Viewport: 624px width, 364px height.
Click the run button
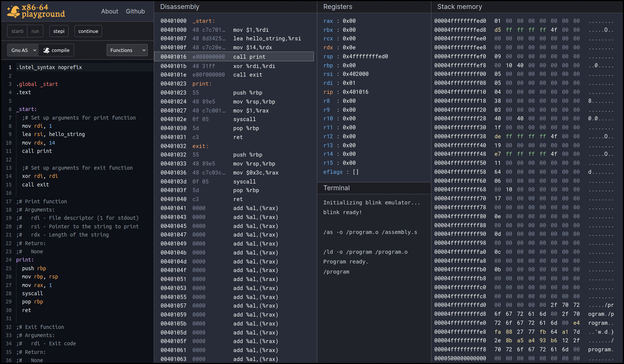tap(35, 31)
